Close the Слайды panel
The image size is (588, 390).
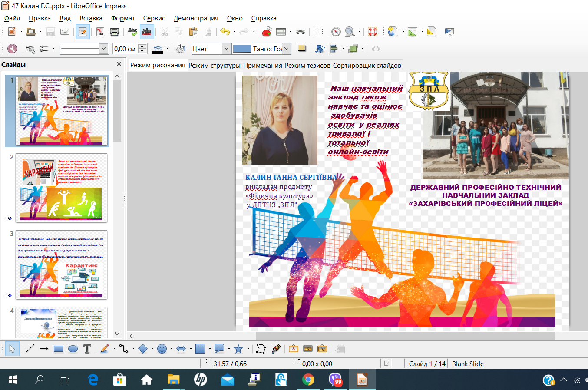[119, 64]
